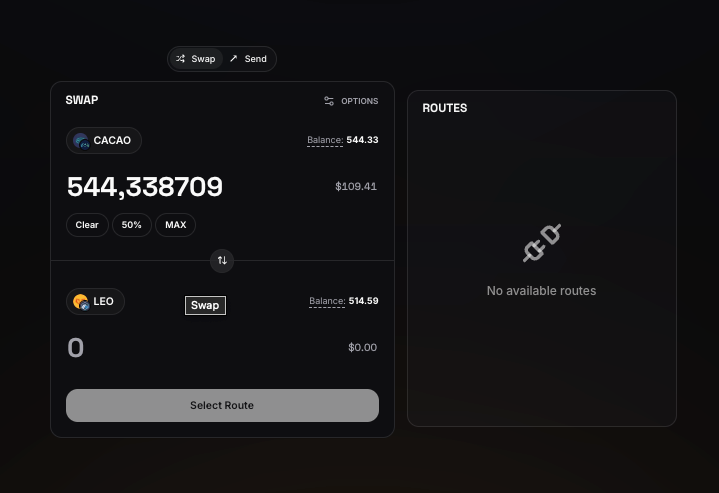Viewport: 719px width, 493px height.
Task: Click the disconnected plug icon in Routes
Action: (542, 243)
